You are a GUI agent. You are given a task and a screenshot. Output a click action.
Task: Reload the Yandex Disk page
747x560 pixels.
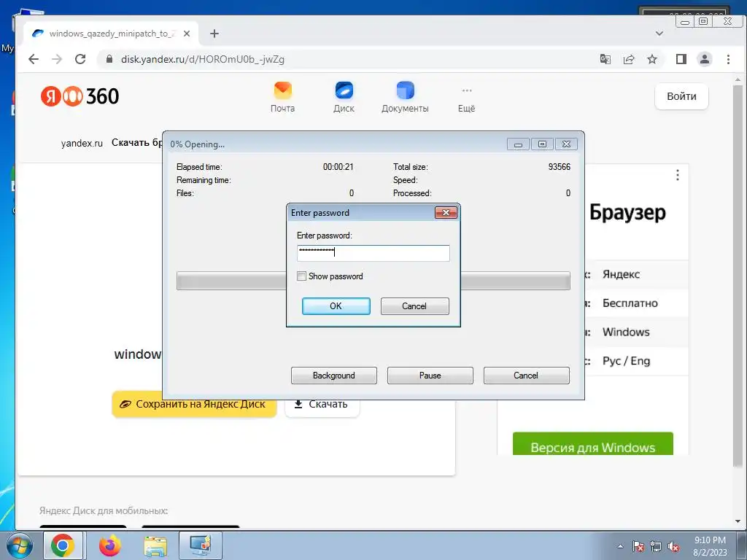point(80,59)
